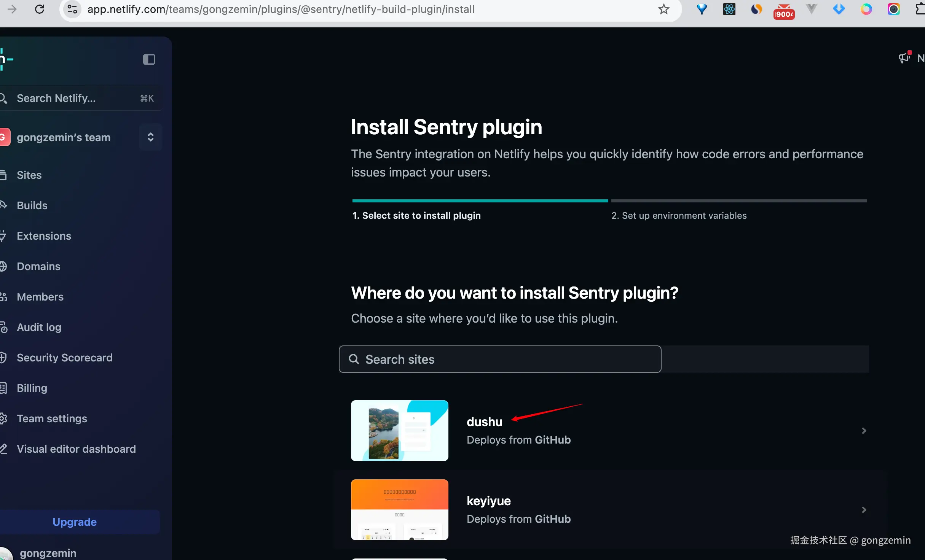Click the site settings icon in address bar
Viewport: 925px width, 560px height.
[72, 9]
